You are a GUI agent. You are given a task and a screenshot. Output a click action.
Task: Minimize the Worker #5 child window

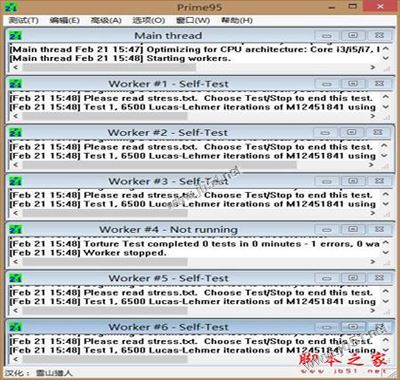(x=327, y=278)
